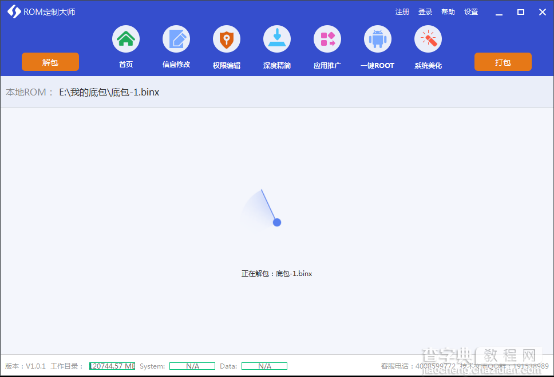Open the 注册 register link
This screenshot has height=377, width=554.
coord(402,12)
